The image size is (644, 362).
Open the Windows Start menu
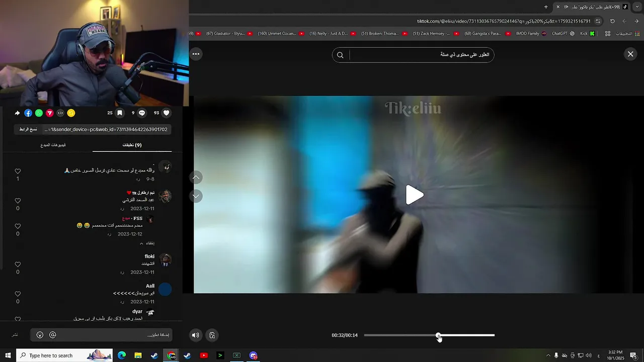[8, 355]
